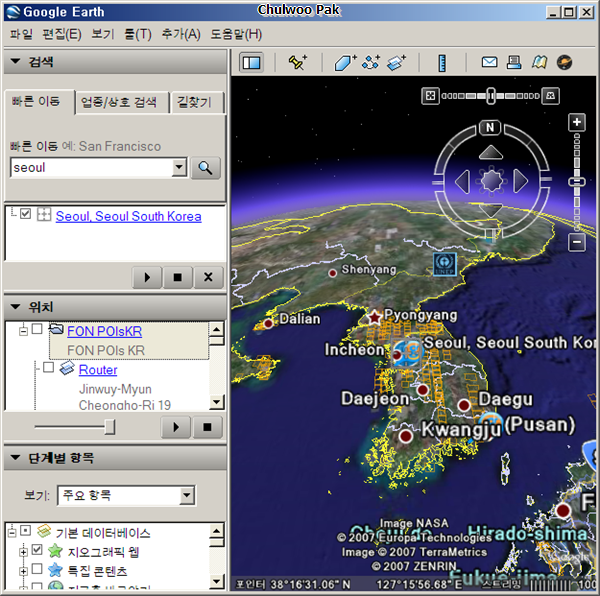
Task: Pan the view up with compass arrow
Action: point(491,152)
